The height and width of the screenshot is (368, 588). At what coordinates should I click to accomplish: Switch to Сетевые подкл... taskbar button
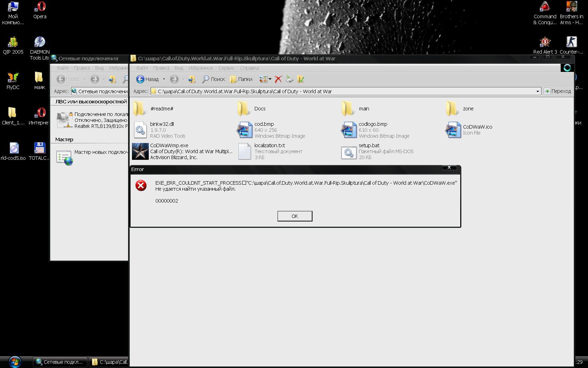click(x=59, y=362)
